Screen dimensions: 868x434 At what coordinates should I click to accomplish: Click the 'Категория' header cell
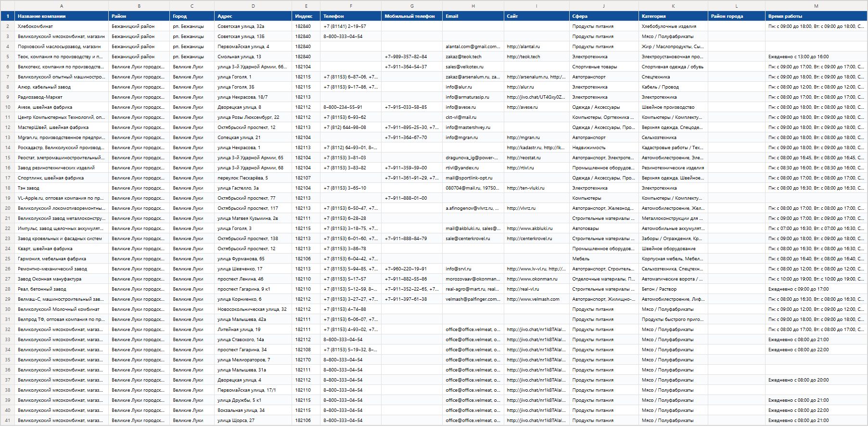pos(673,16)
